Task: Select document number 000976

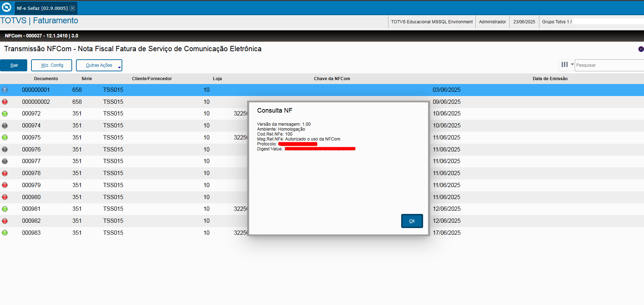Action: click(x=31, y=149)
